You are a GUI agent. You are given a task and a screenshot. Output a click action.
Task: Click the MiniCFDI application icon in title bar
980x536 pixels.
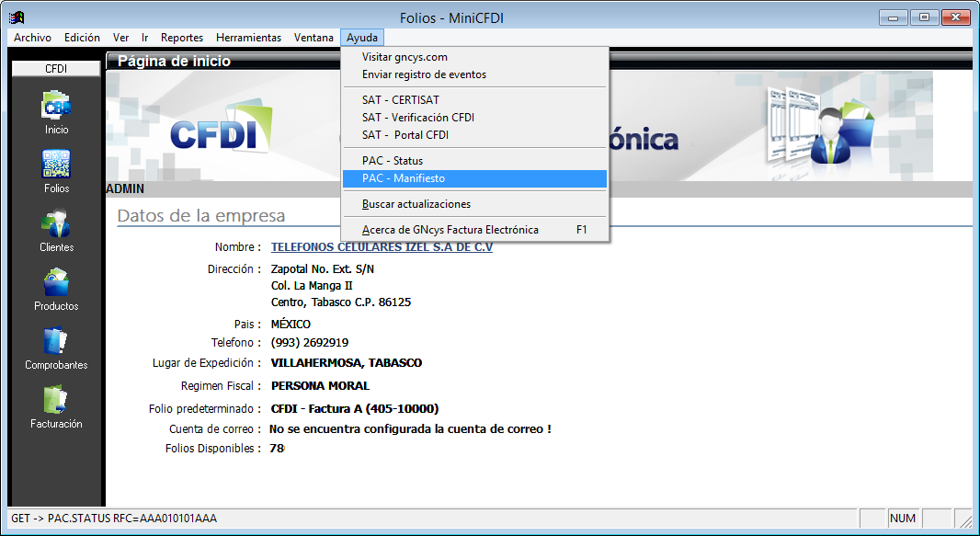coord(17,17)
